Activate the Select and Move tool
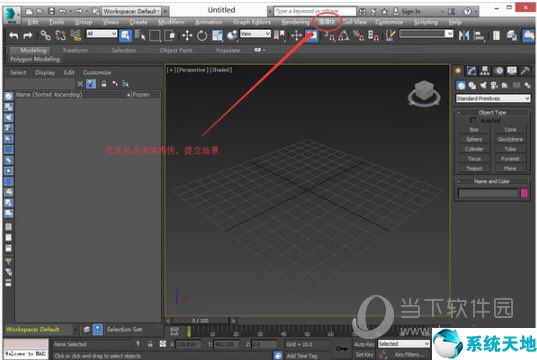Image resolution: width=537 pixels, height=360 pixels. (187, 35)
